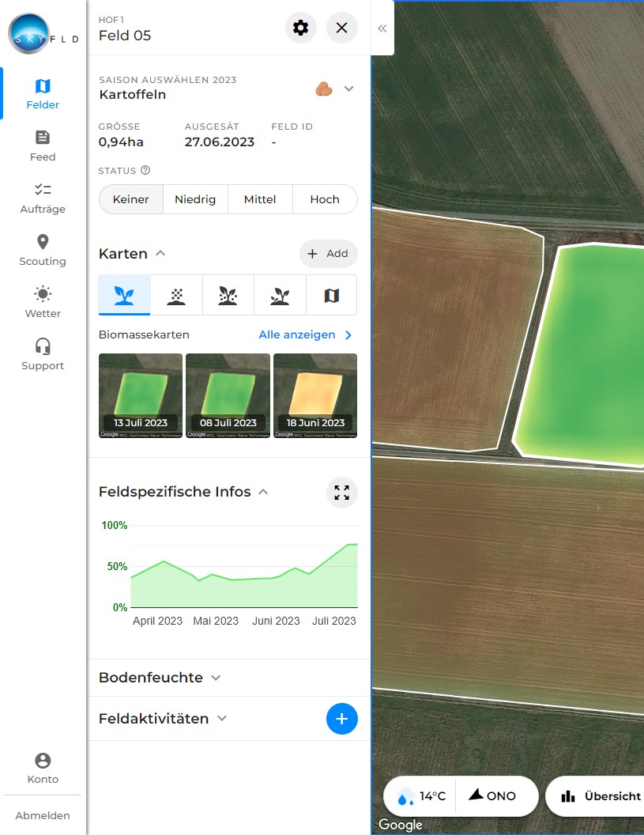644x835 pixels.
Task: Click the arrow next to Alle anzeigen
Action: (348, 335)
